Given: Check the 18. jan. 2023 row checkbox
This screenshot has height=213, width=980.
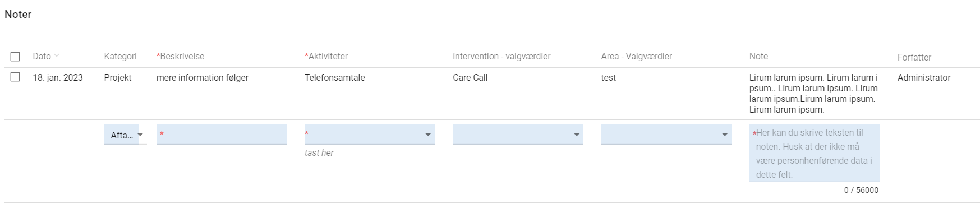Looking at the screenshot, I should 15,77.
